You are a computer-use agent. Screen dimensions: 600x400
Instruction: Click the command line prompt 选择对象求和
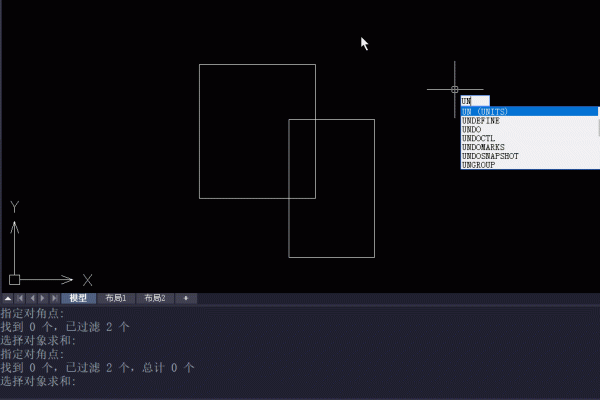tap(38, 382)
